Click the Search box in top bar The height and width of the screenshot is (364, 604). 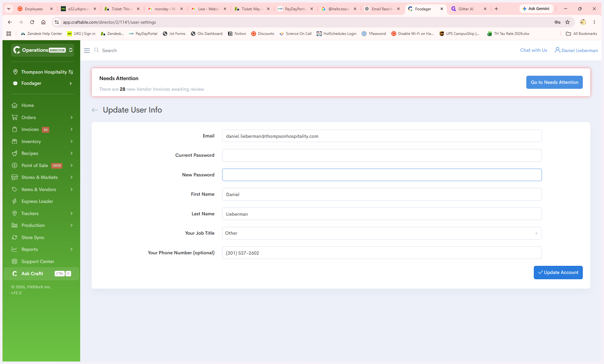[x=110, y=50]
